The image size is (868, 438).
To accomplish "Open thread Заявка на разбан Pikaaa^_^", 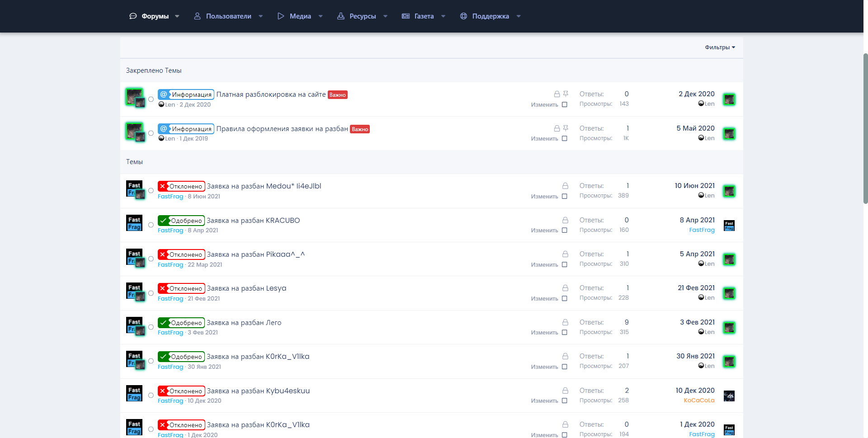I will point(255,254).
